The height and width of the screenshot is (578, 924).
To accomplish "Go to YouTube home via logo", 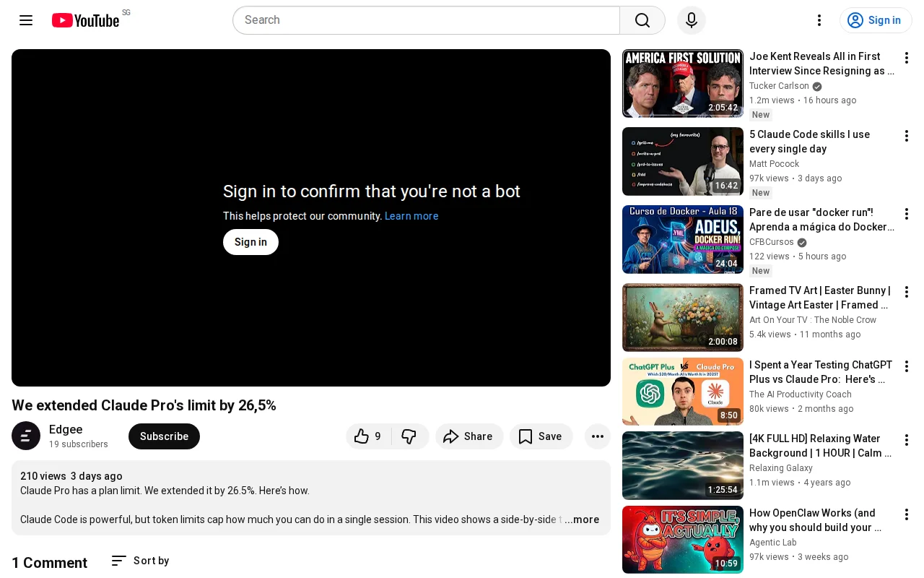I will pos(85,20).
